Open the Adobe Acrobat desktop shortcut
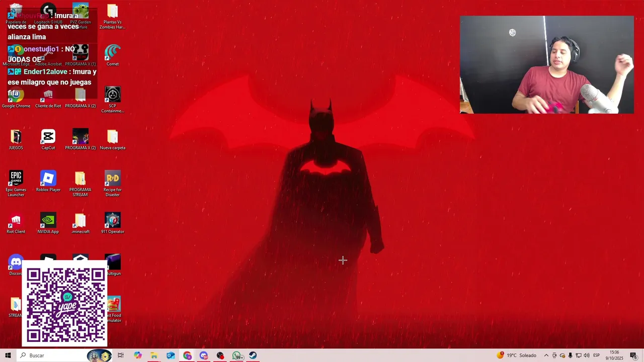This screenshot has height=362, width=644. (48, 54)
